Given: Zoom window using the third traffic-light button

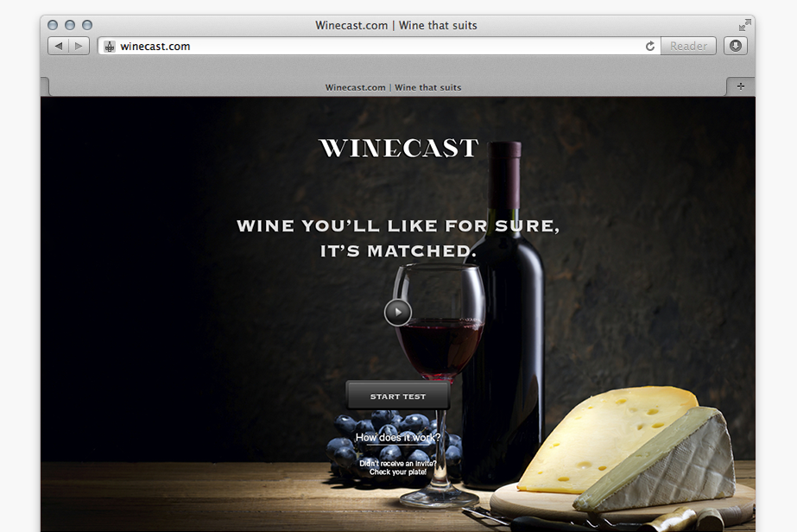Looking at the screenshot, I should [x=87, y=25].
